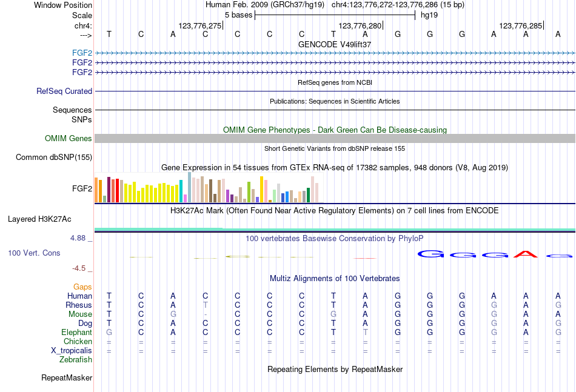Click the Chicken species label
Image resolution: width=576 pixels, height=392 pixels.
tap(78, 341)
